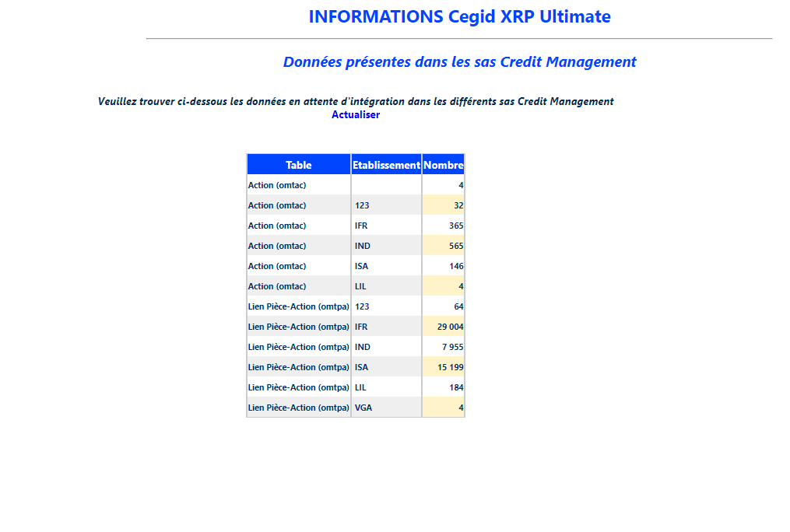Click the Actualiser refresh link
This screenshot has height=532, width=790.
355,115
